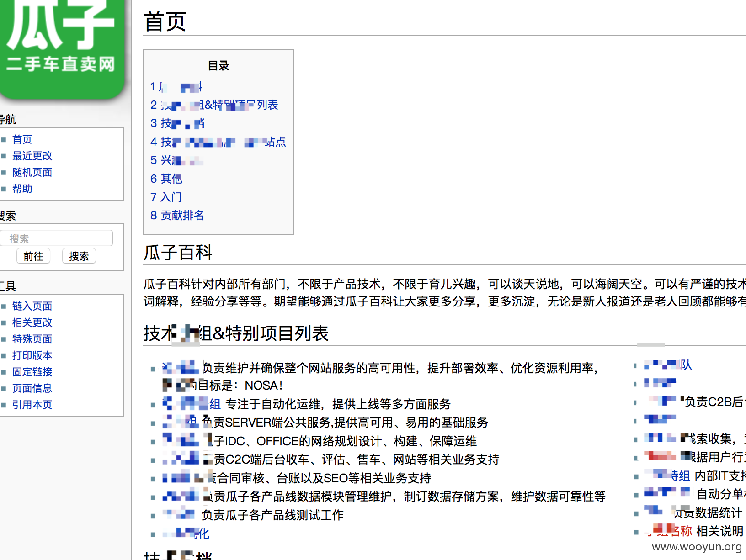Open team link before 责瓜子各产品线数据模块管理维护
Screen dimensions: 746x560
(181, 496)
